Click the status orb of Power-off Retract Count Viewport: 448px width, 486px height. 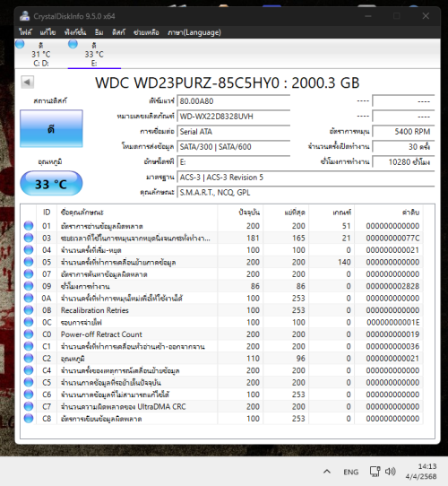coord(29,334)
